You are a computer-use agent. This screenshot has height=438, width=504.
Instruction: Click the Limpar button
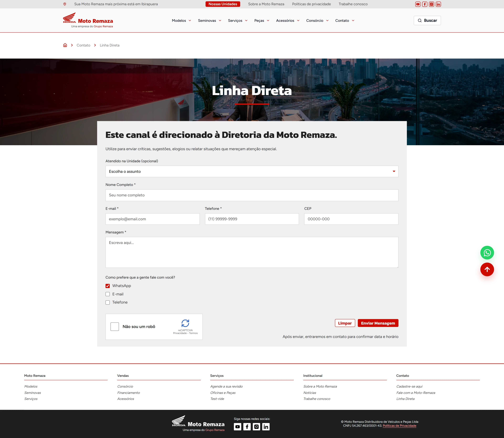[x=345, y=323]
